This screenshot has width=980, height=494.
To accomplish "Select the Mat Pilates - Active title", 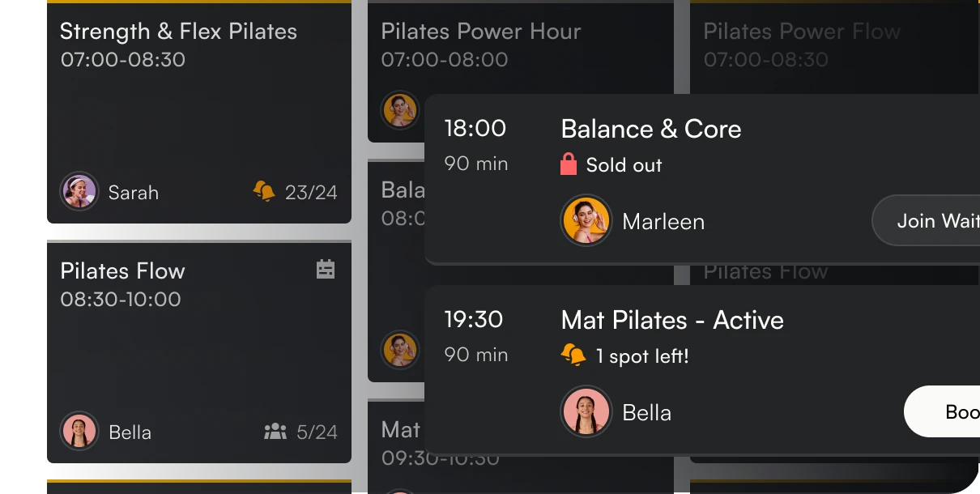I will [671, 320].
